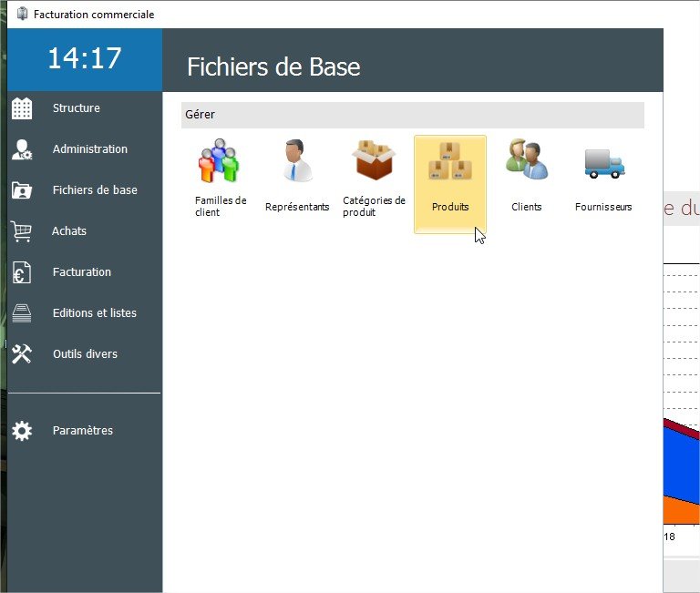Click the Outils divers tools icon
The height and width of the screenshot is (593, 700).
click(22, 354)
